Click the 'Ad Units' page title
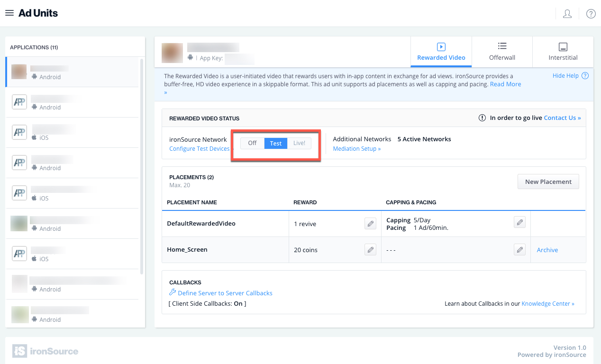Image resolution: width=601 pixels, height=364 pixels. (38, 13)
